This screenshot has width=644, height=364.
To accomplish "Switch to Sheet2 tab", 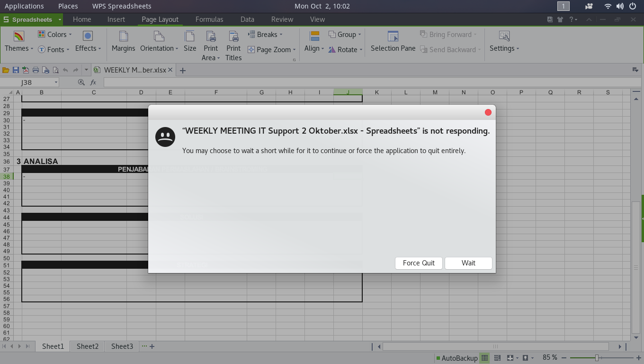I will pyautogui.click(x=88, y=346).
